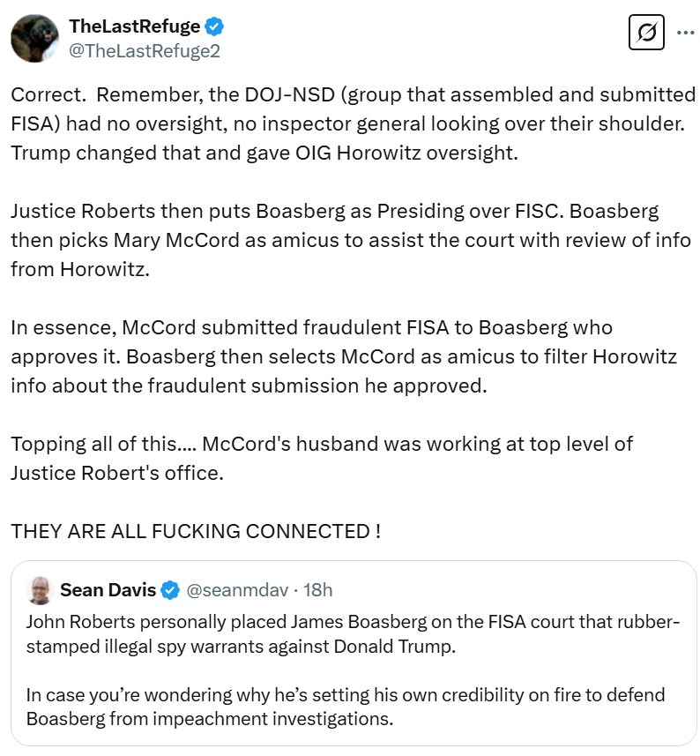Click the TheLastRefuge display name

[x=134, y=26]
